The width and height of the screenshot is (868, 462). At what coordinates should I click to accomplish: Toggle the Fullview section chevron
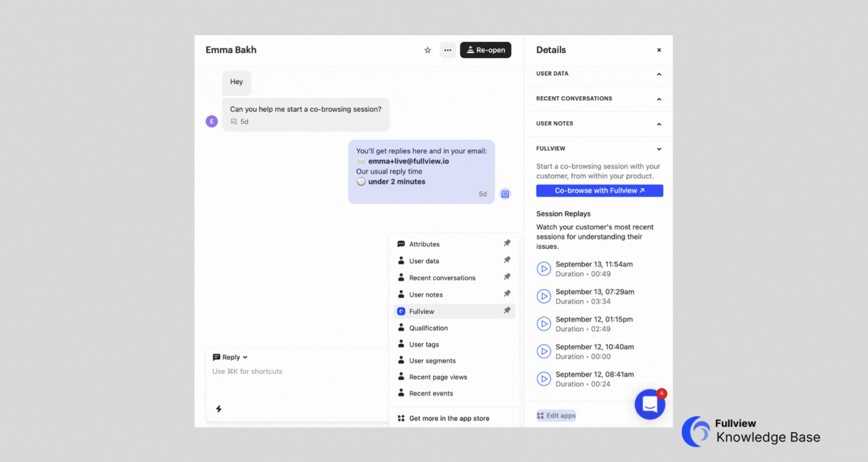click(x=659, y=149)
